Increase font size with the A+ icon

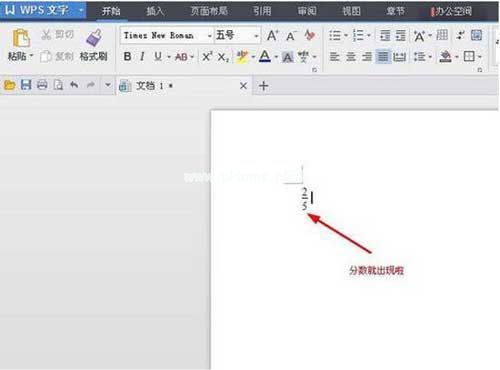pos(272,35)
